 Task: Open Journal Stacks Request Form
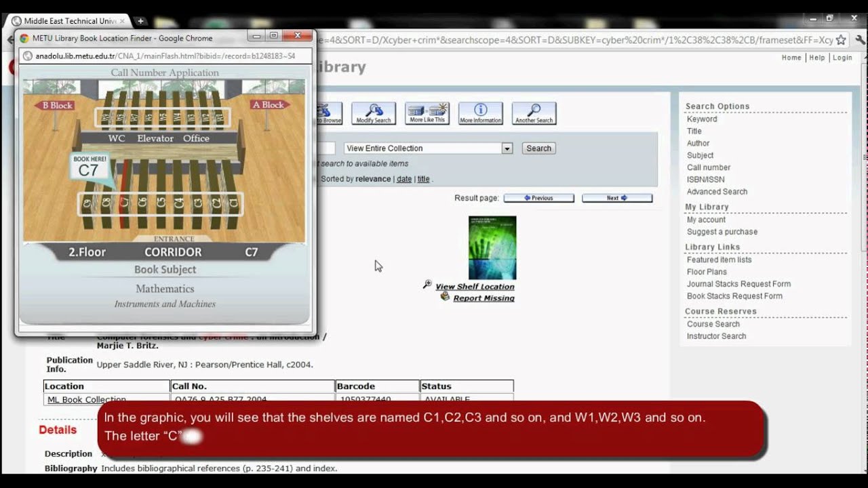[738, 284]
